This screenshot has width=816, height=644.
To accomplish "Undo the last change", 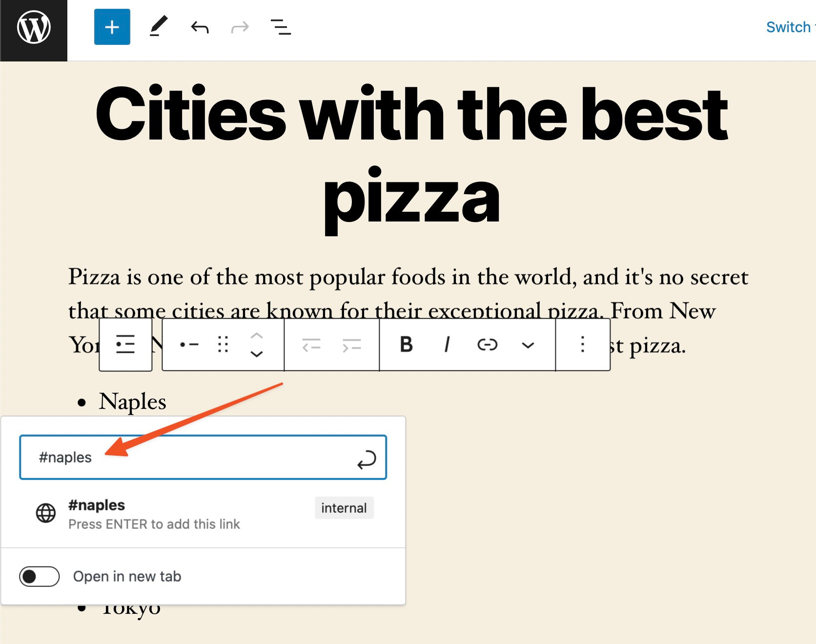I will [199, 28].
